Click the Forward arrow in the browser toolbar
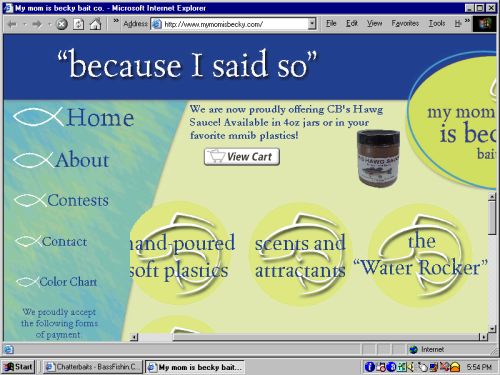This screenshot has height=375, width=500. pos(37,24)
